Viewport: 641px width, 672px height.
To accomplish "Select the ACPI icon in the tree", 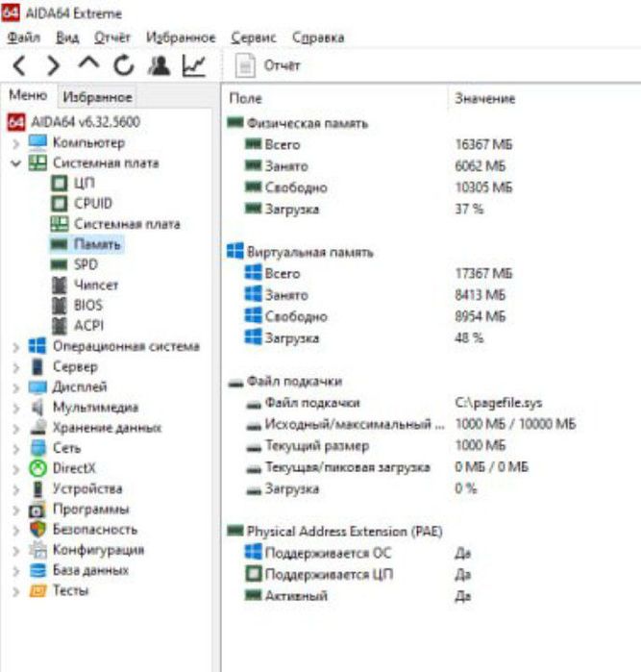I will pos(60,326).
